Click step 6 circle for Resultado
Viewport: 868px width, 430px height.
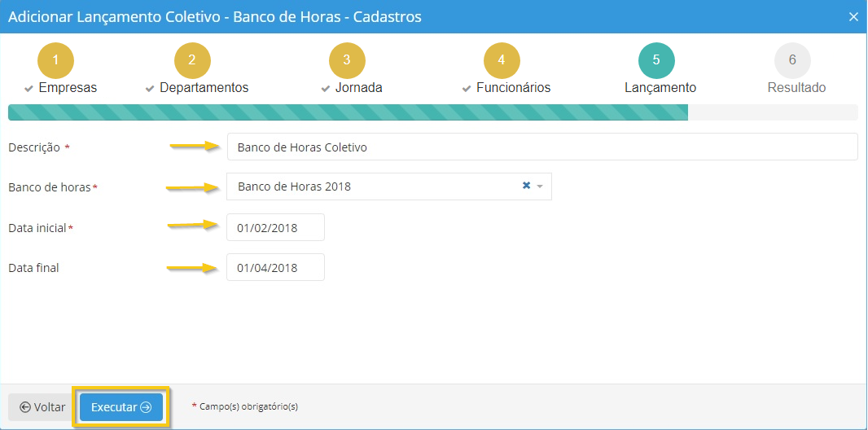point(792,60)
